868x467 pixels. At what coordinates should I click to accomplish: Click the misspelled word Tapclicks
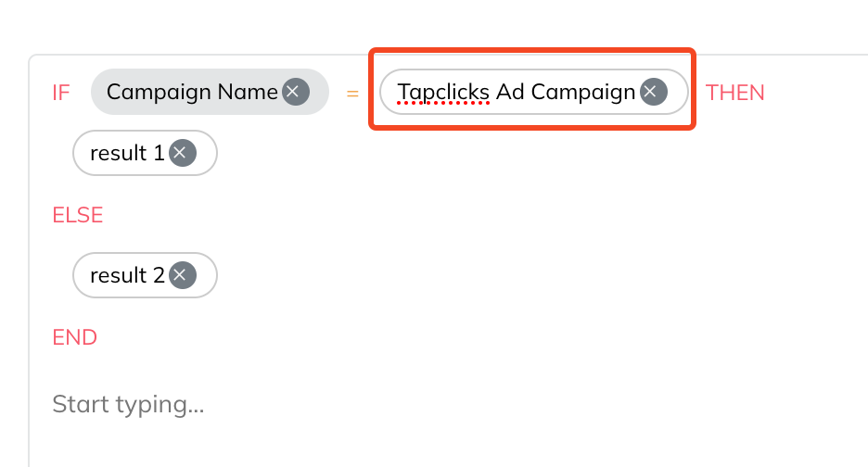point(443,92)
